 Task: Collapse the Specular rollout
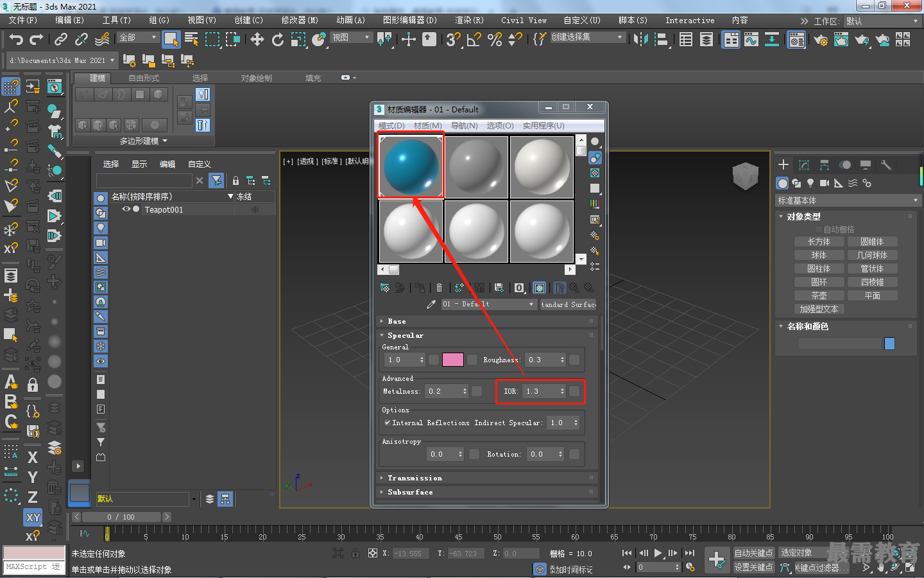click(488, 335)
